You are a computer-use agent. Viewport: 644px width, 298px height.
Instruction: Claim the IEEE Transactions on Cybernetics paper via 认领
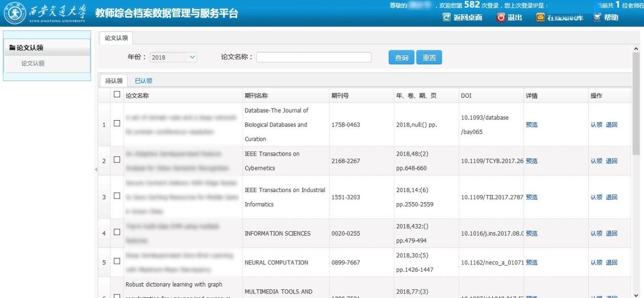pos(596,161)
